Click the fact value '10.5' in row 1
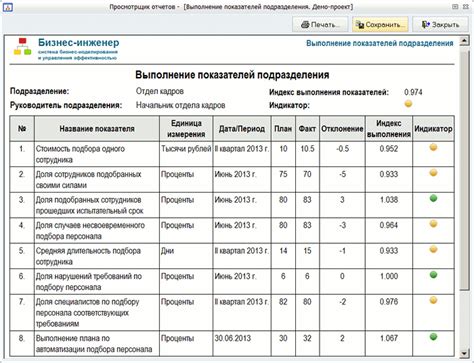474x363 pixels. point(307,149)
